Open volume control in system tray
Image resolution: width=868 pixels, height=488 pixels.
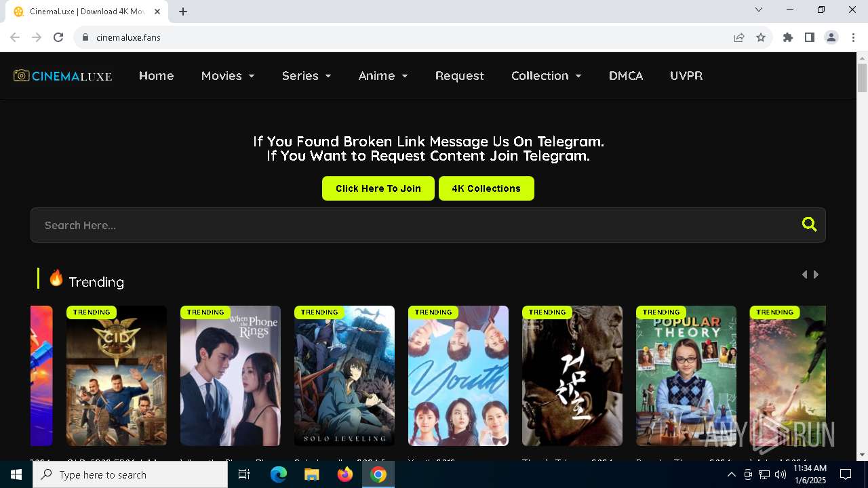pos(781,474)
